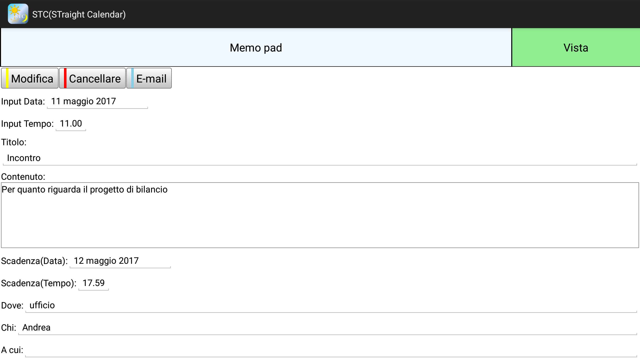Click the red stripe on Cancellare
This screenshot has height=364, width=640.
pyautogui.click(x=65, y=78)
